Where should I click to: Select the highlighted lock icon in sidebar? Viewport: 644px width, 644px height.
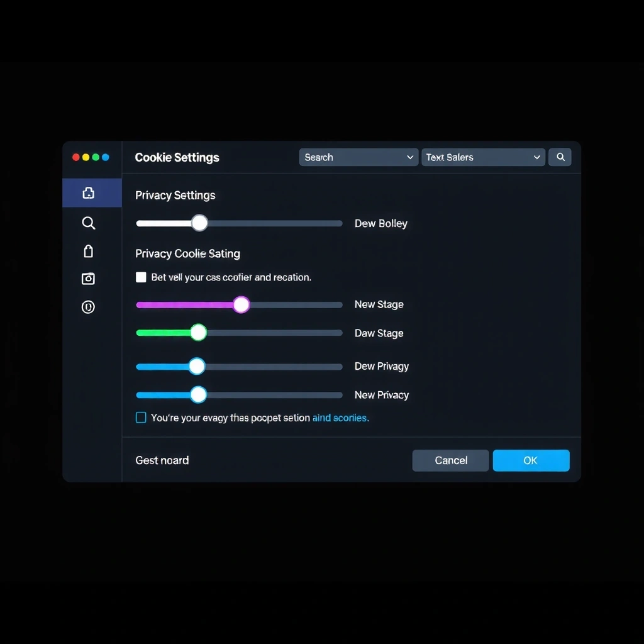pyautogui.click(x=89, y=192)
